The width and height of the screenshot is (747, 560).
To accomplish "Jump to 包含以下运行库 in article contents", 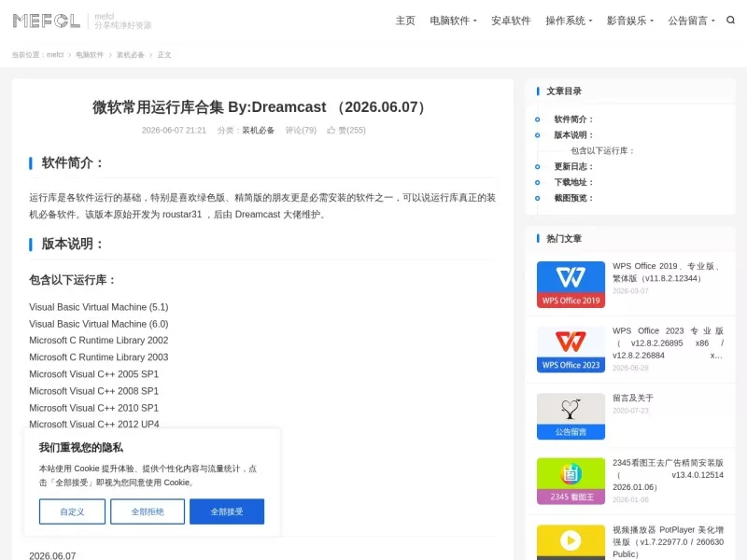I will (602, 151).
